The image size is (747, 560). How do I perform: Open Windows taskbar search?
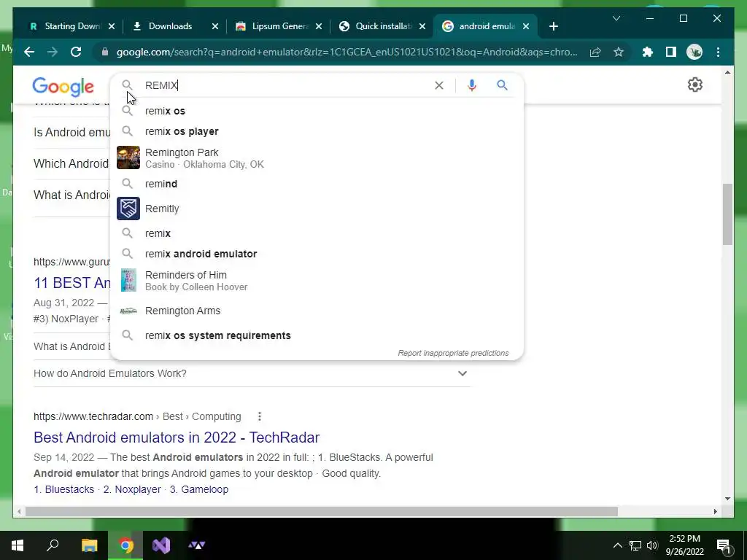(x=53, y=545)
